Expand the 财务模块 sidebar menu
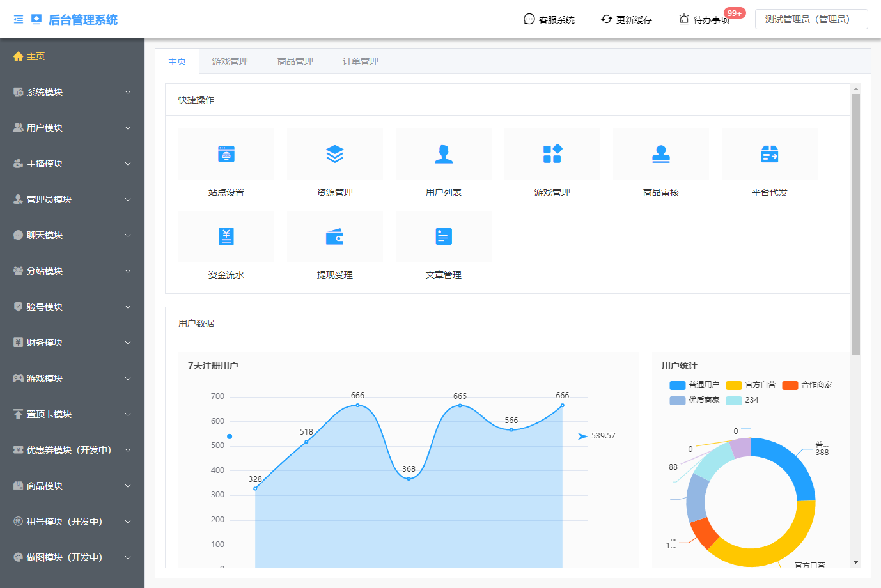The width and height of the screenshot is (881, 588). (72, 343)
